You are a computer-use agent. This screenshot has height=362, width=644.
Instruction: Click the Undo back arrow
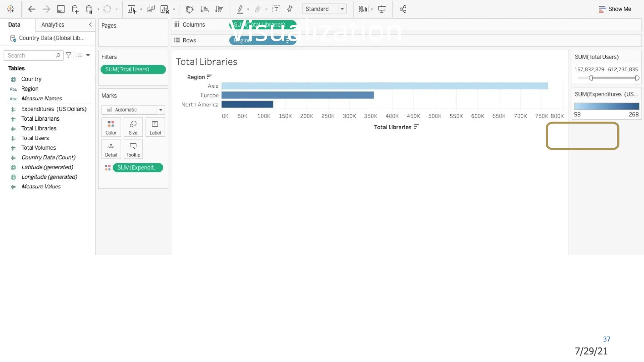(31, 9)
